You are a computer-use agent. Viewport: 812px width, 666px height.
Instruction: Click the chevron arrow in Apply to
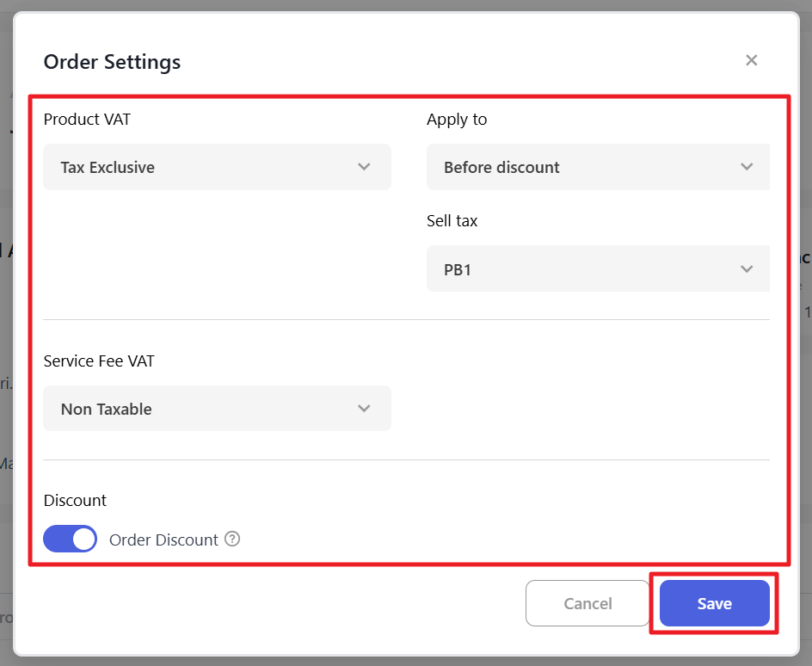point(746,167)
